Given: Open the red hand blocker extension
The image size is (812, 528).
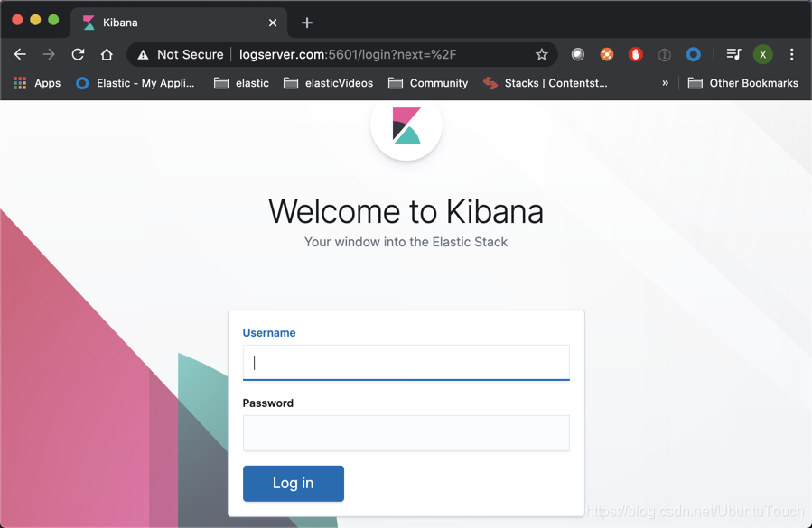Looking at the screenshot, I should (635, 54).
